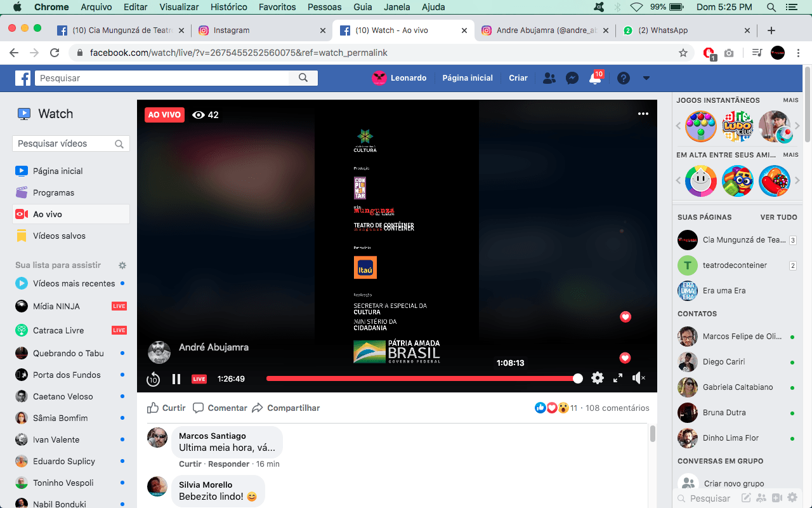The height and width of the screenshot is (508, 812).
Task: Open video options three-dots menu
Action: 643,114
